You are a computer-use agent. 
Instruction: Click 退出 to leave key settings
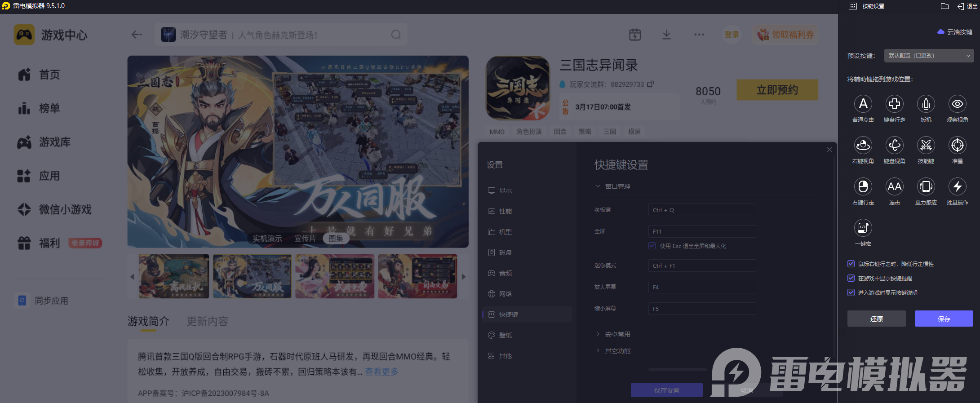click(x=967, y=6)
